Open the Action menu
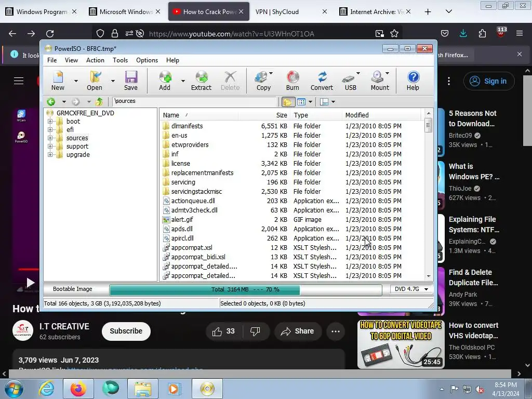 coord(95,60)
